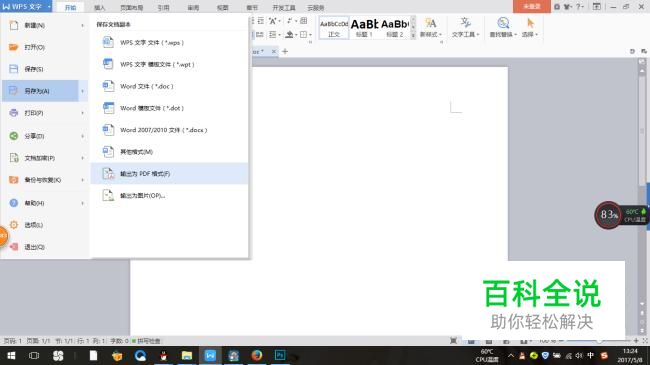
Task: Click the Text Tools icon in ribbon
Action: 466,23
